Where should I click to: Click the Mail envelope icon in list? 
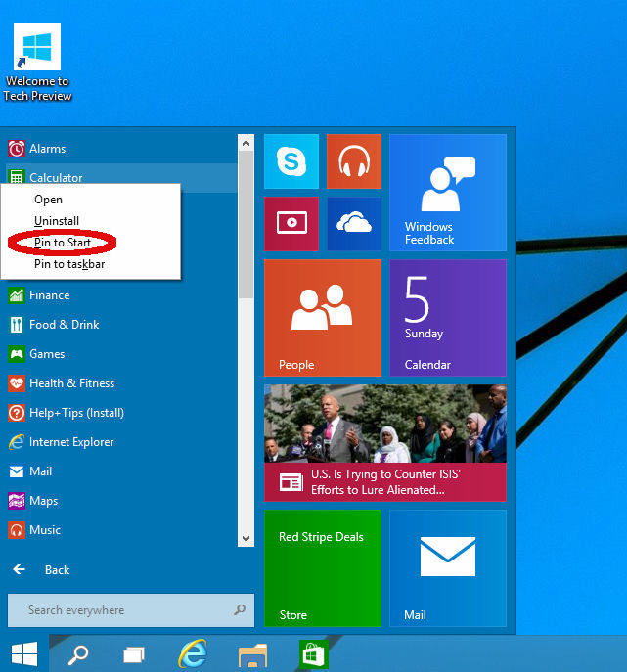pos(17,471)
